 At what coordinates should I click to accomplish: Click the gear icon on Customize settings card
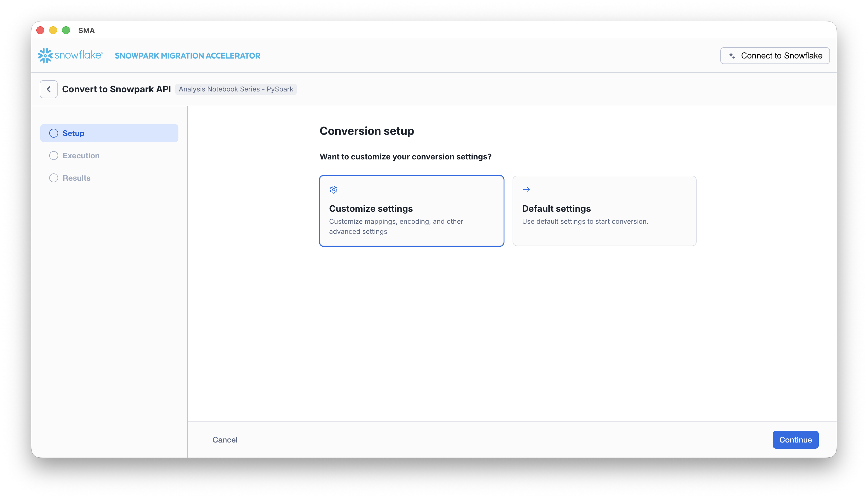pos(333,190)
